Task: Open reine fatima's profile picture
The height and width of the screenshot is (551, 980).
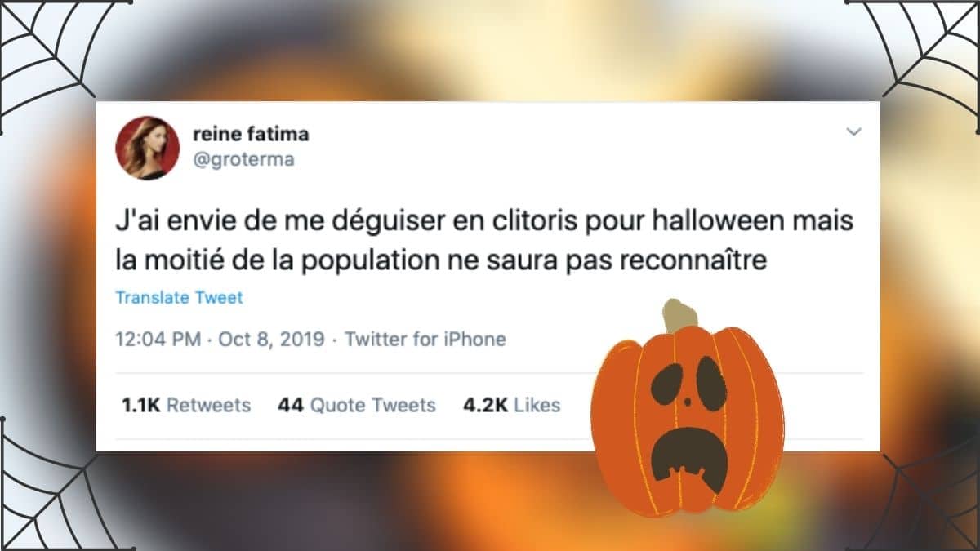Action: pos(148,147)
